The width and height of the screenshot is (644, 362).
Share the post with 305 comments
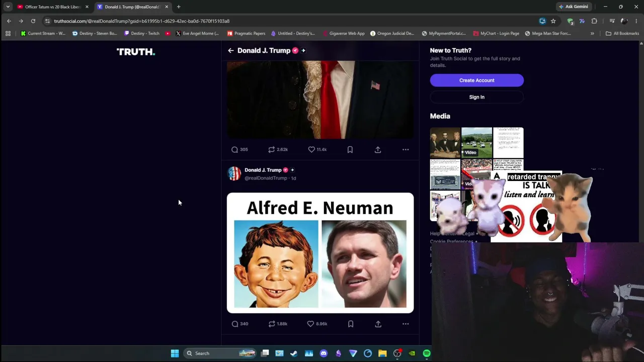pyautogui.click(x=378, y=149)
